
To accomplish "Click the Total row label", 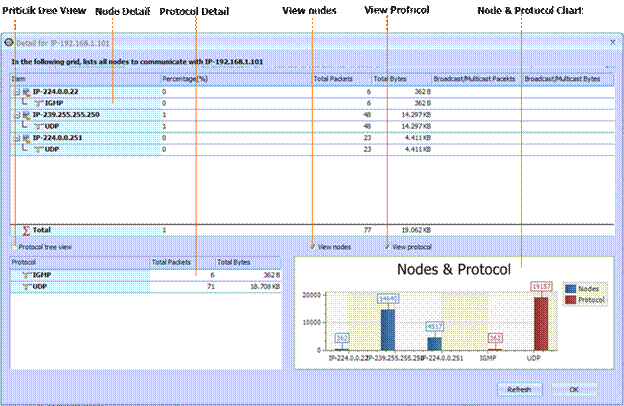I will [x=42, y=230].
